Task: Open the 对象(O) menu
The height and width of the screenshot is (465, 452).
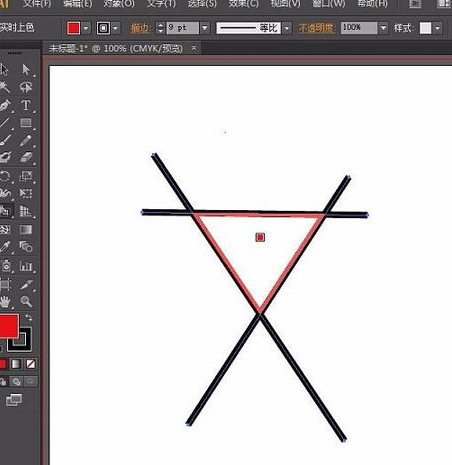Action: (x=119, y=4)
